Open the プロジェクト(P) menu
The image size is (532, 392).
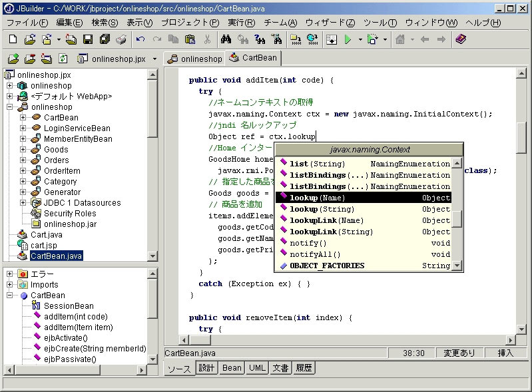[190, 22]
